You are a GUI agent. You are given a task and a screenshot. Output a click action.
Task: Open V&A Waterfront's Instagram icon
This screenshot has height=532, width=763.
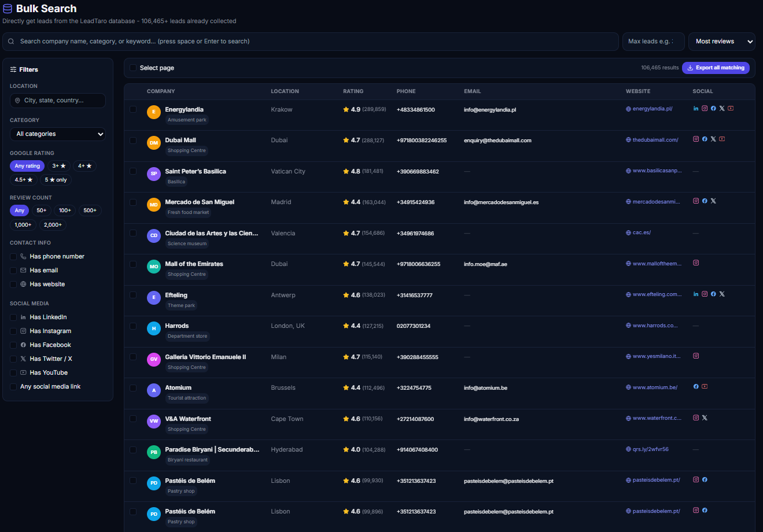696,418
